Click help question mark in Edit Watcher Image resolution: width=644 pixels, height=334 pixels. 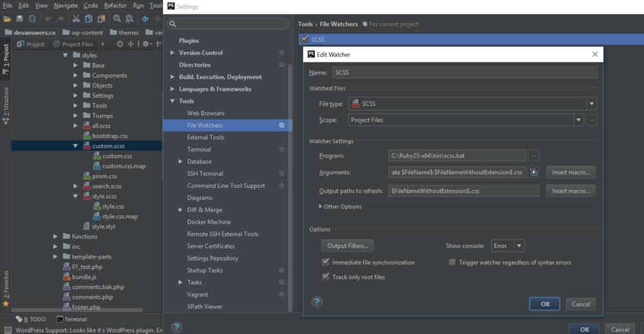tap(316, 302)
